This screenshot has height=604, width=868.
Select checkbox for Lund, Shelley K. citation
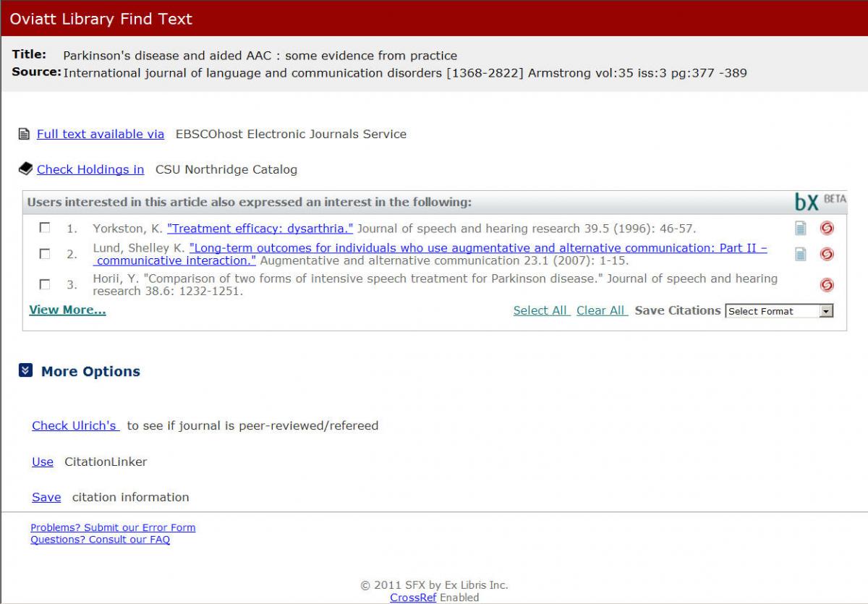point(45,254)
